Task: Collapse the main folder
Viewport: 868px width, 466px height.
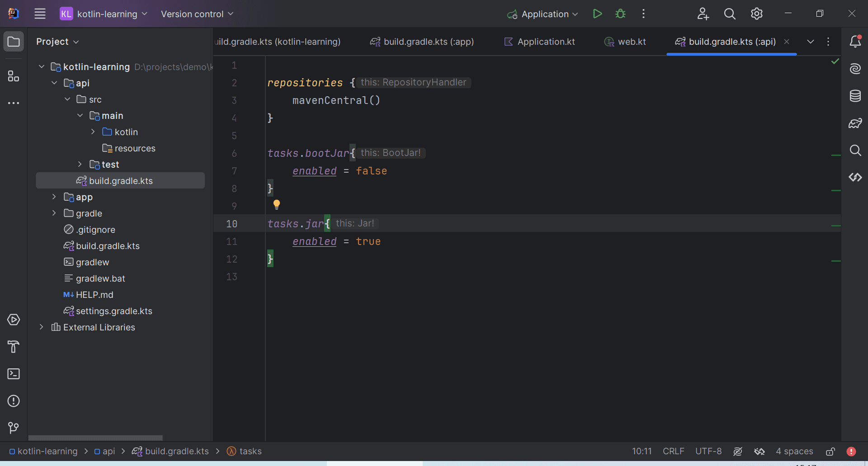Action: (80, 115)
